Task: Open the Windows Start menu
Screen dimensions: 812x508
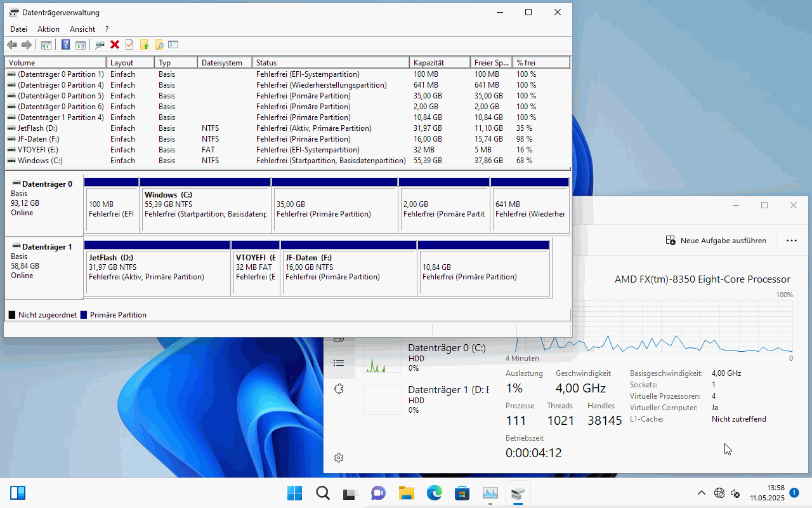Action: 294,493
